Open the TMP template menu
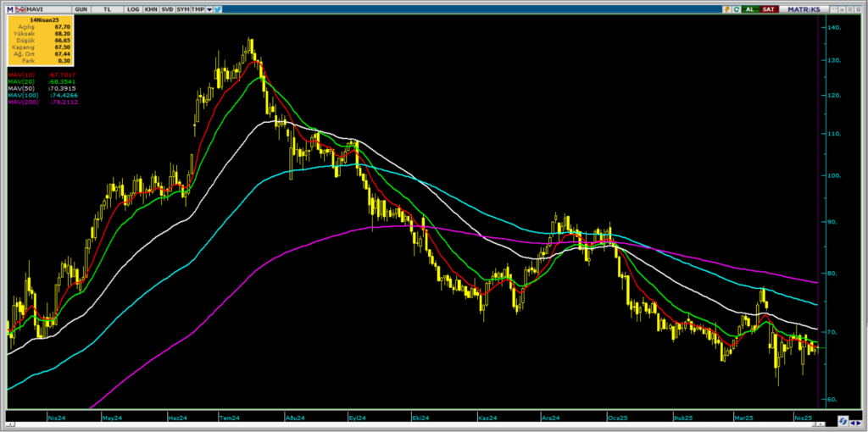The width and height of the screenshot is (868, 432). pos(198,8)
